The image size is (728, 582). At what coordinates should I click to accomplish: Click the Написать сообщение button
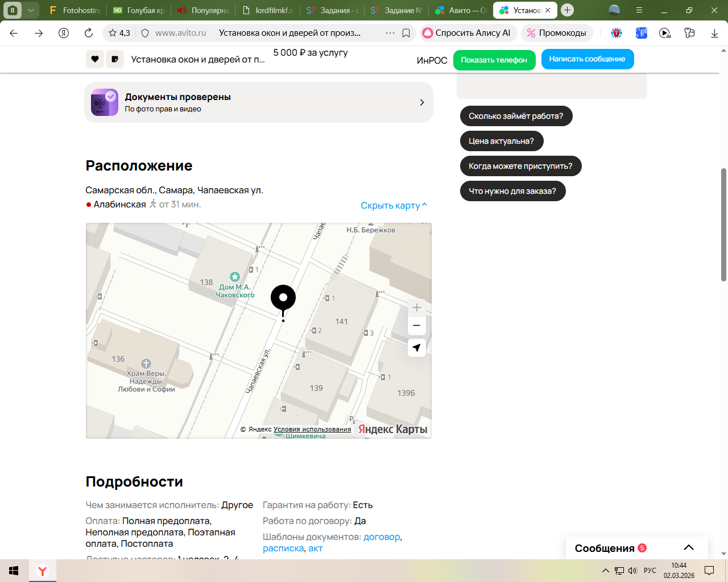tap(588, 59)
